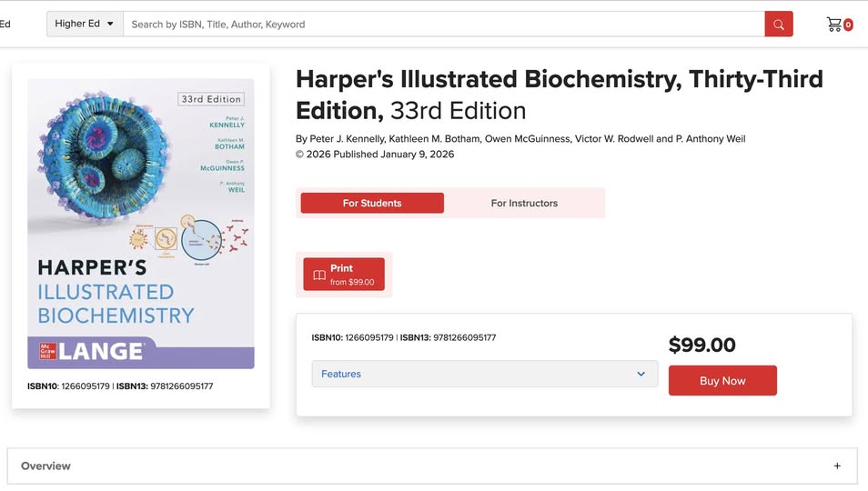Click the $99.00 price text
Image resolution: width=868 pixels, height=491 pixels.
(701, 346)
